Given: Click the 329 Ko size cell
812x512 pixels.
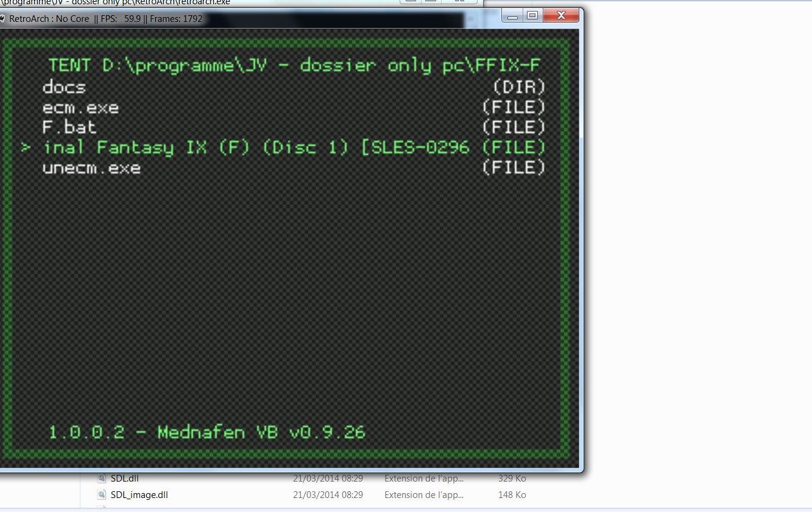Looking at the screenshot, I should pos(512,479).
